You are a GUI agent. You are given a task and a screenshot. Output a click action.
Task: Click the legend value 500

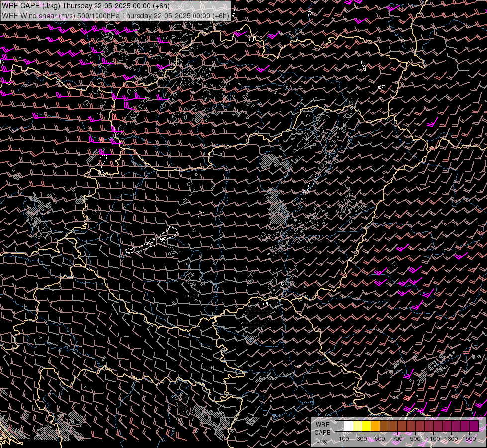tap(380, 439)
